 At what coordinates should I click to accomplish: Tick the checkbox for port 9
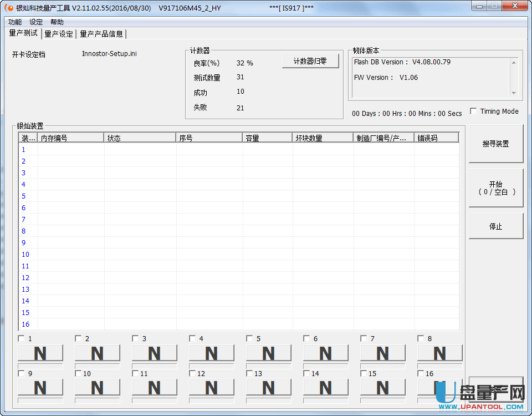point(21,373)
